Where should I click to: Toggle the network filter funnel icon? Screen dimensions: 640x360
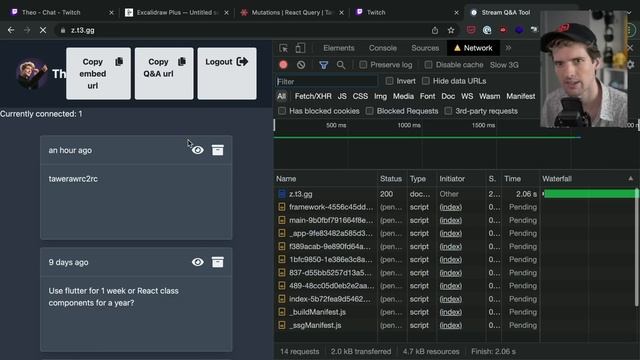pyautogui.click(x=323, y=65)
